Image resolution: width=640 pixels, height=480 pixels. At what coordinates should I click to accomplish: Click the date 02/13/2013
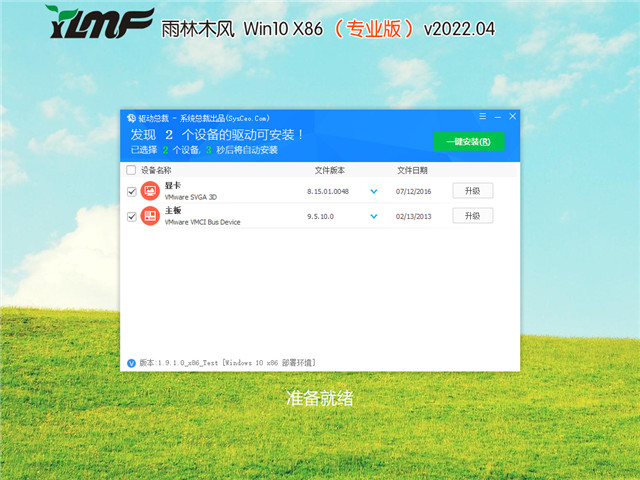coord(413,217)
